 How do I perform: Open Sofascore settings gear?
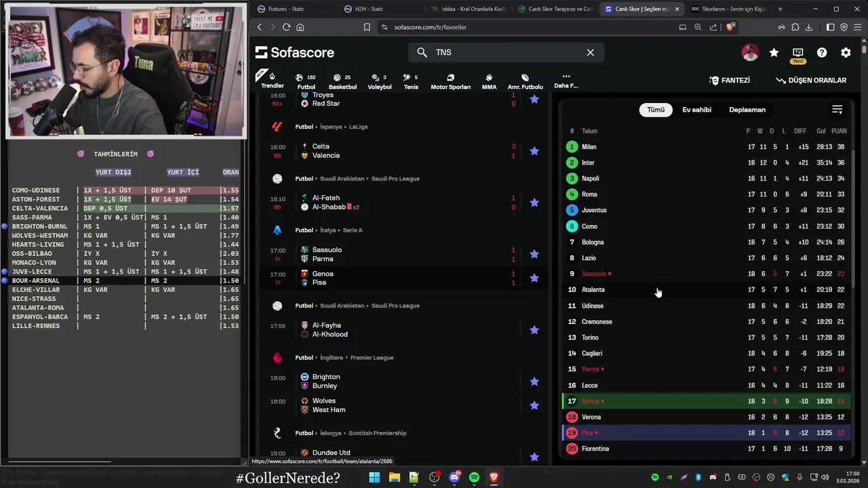point(846,52)
